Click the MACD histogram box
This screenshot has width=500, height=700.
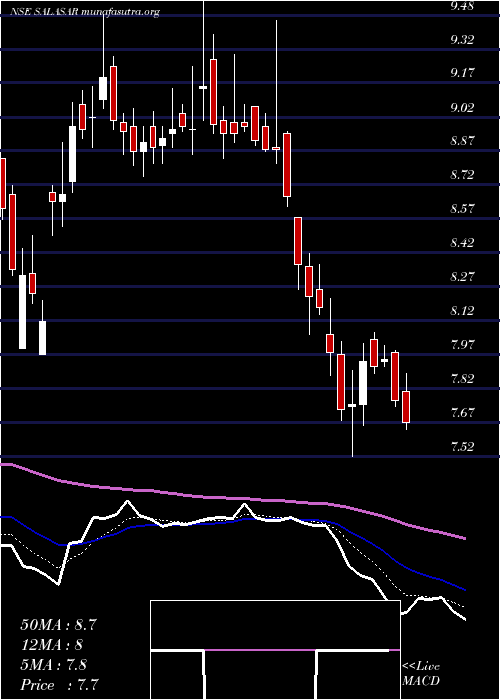point(275,650)
